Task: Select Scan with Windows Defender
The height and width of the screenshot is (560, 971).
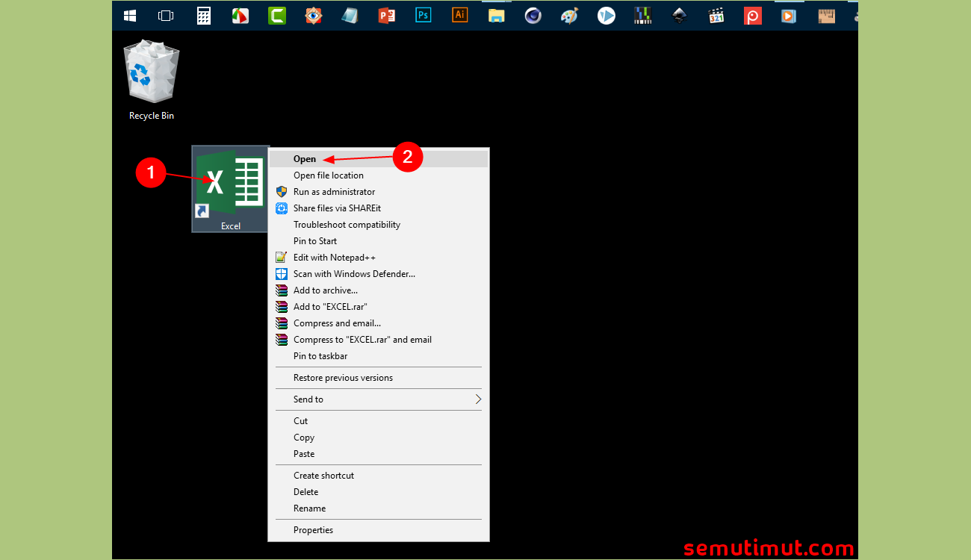Action: coord(379,274)
